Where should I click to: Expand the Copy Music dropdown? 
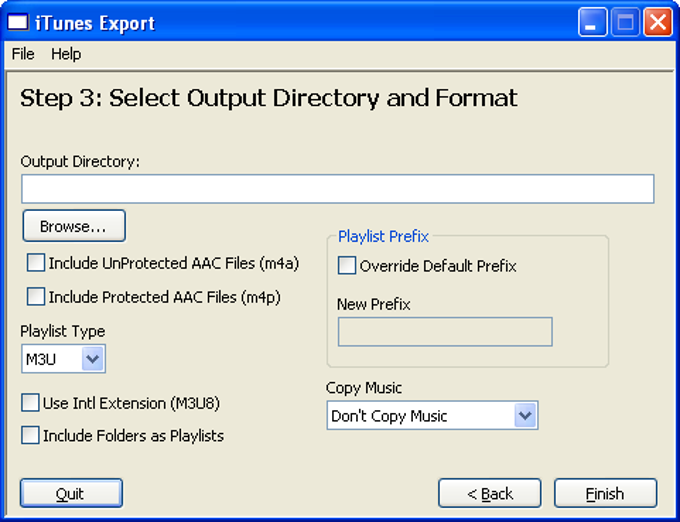click(x=432, y=415)
